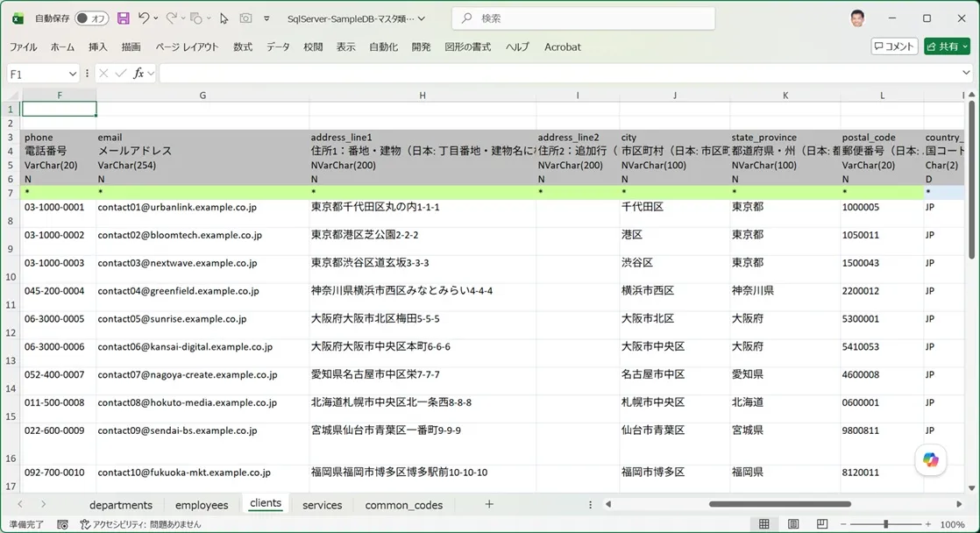The image size is (980, 533).
Task: Select column H header
Action: click(x=423, y=95)
